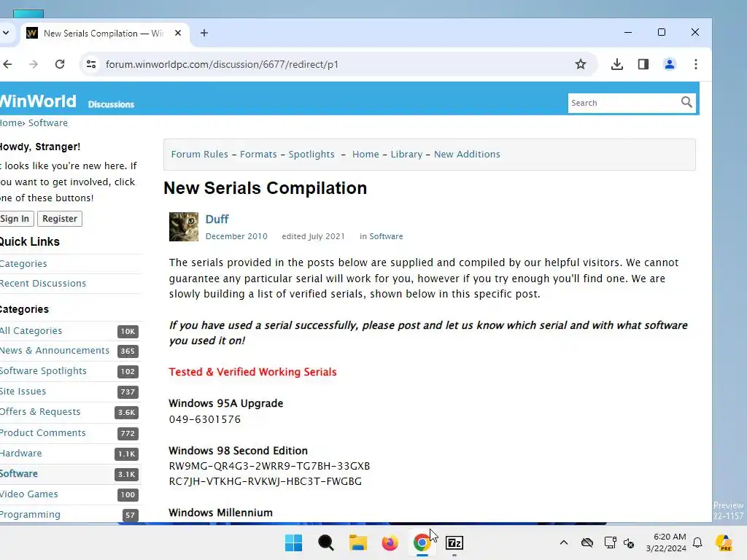Click the 'Windows 95A Upgrade' heading
This screenshot has height=560, width=747.
coord(226,403)
